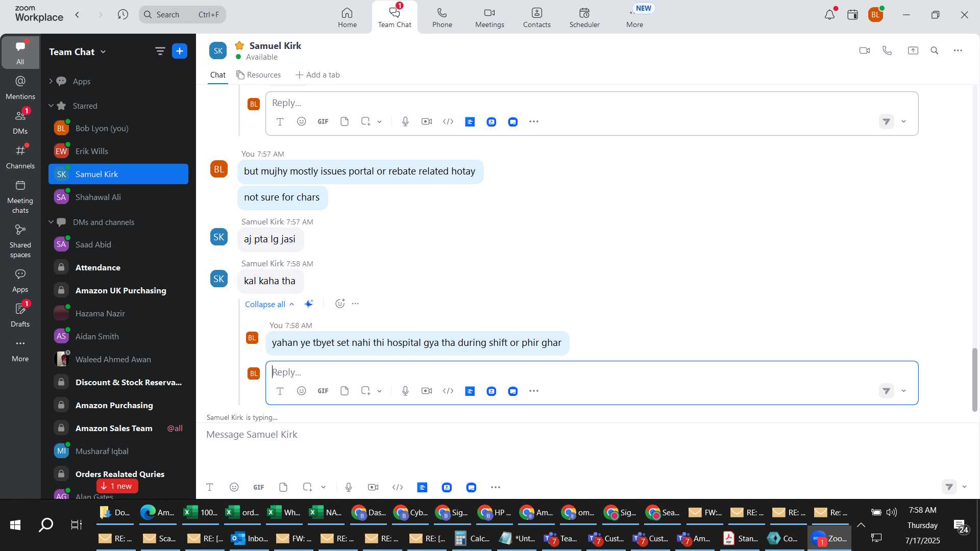
Task: Click blue new chat plus button
Action: point(180,51)
